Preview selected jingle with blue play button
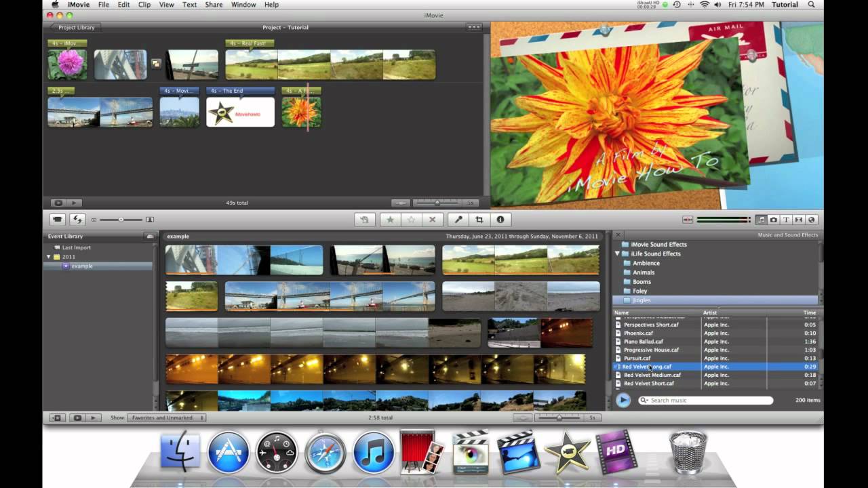868x488 pixels. pos(623,400)
